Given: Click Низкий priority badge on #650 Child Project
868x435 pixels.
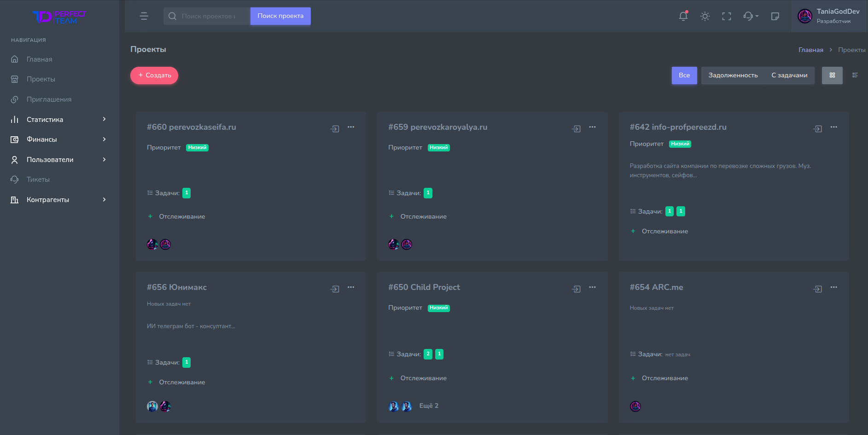Looking at the screenshot, I should pyautogui.click(x=439, y=308).
